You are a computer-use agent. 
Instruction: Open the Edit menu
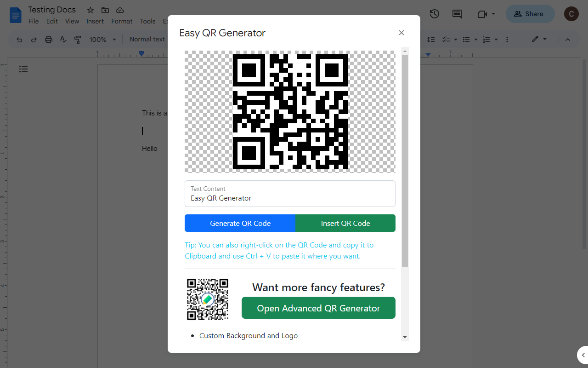coord(52,21)
